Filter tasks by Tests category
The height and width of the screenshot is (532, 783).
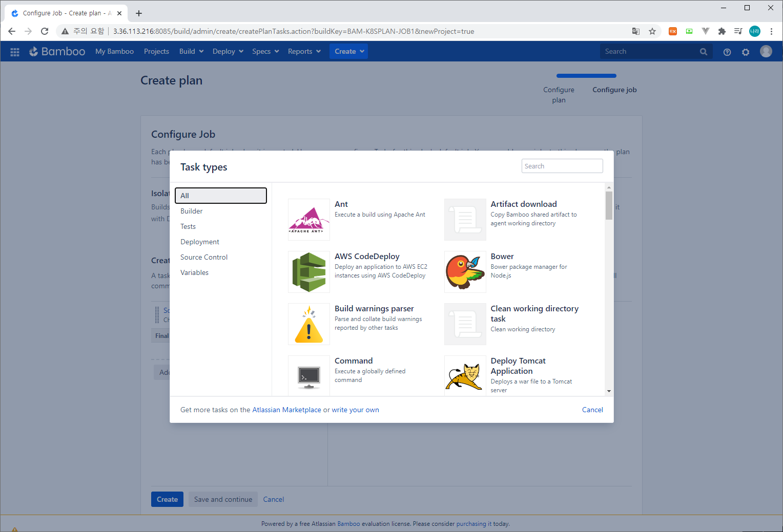point(221,226)
